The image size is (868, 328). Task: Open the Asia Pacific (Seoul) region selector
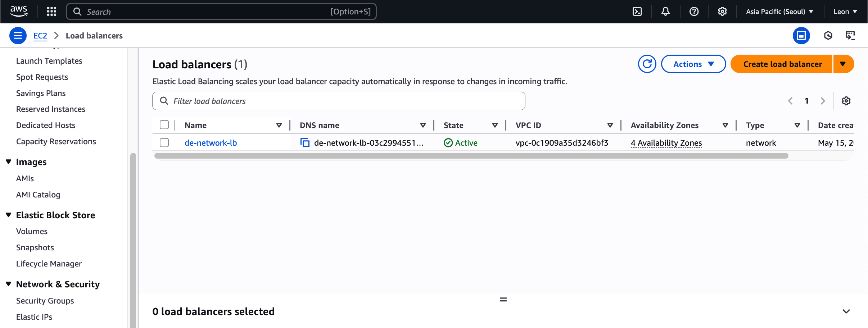click(x=779, y=12)
